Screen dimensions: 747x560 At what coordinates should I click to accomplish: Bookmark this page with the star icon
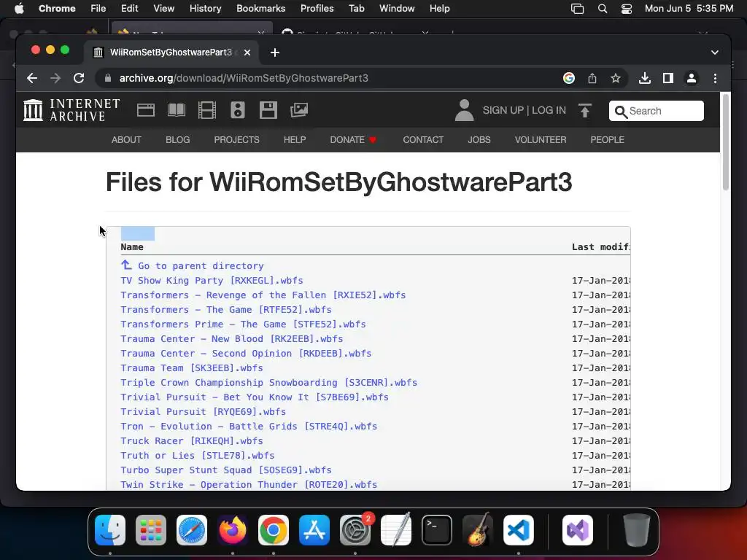coord(616,78)
